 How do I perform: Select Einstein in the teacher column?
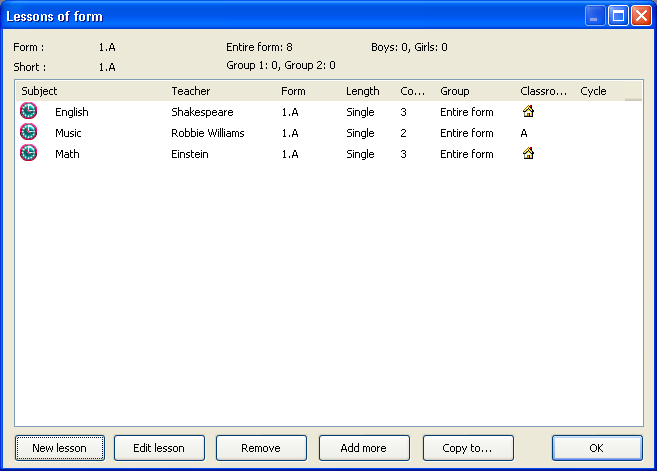tap(190, 154)
